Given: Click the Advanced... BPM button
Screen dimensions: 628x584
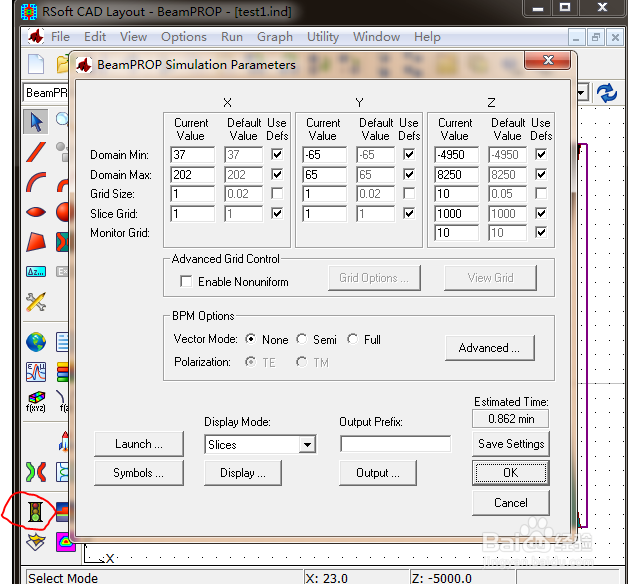Looking at the screenshot, I should point(489,348).
